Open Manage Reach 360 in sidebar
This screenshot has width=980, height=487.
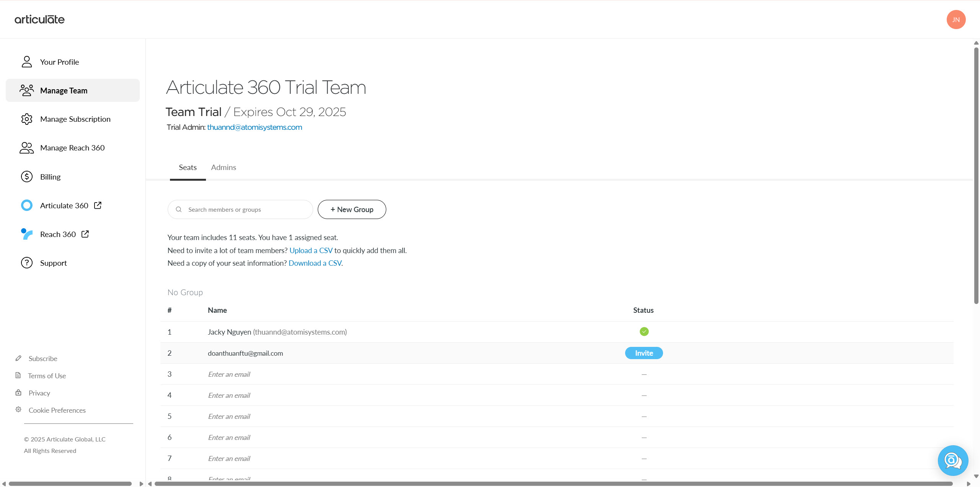tap(72, 148)
